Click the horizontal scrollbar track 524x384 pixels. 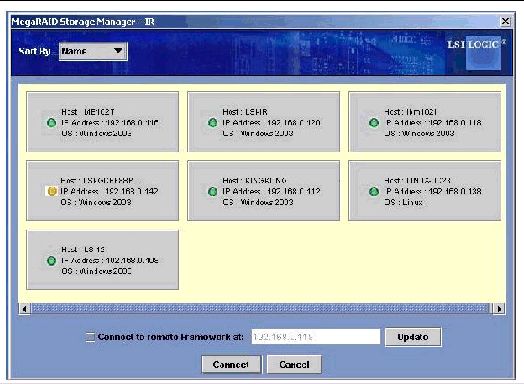pos(261,309)
